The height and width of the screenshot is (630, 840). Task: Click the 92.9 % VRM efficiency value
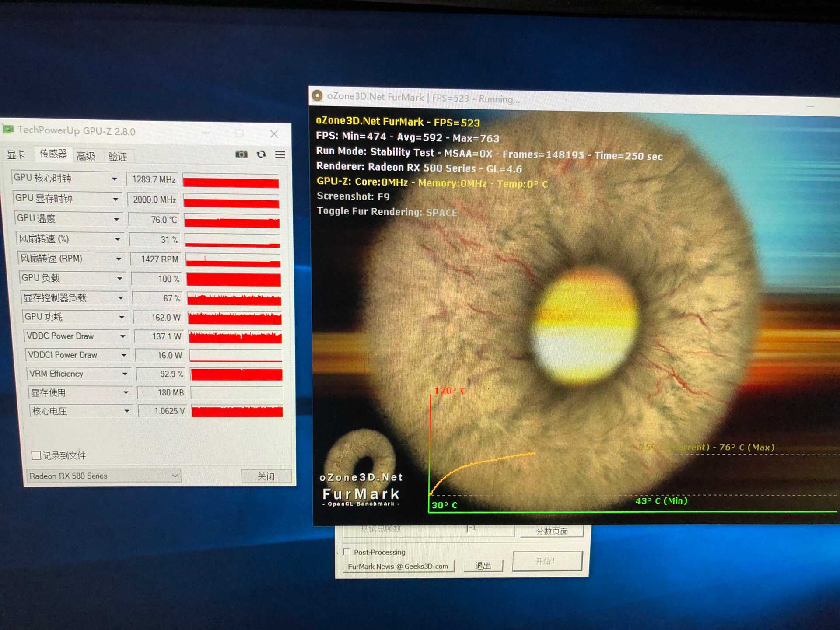161,374
